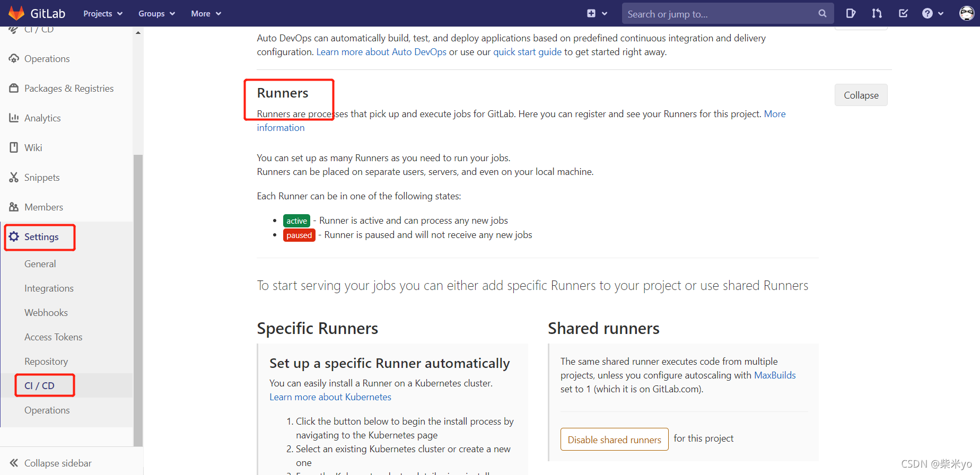Click the plus new item icon
This screenshot has height=475, width=980.
click(591, 13)
